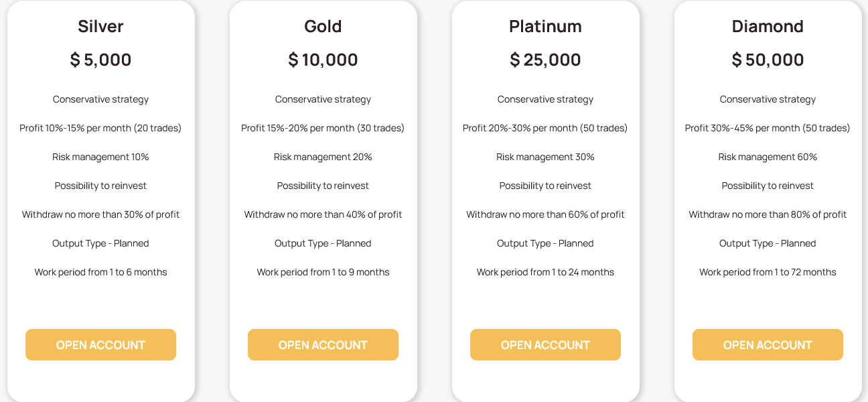Select the Gold plan heading
The width and height of the screenshot is (868, 402).
click(323, 26)
